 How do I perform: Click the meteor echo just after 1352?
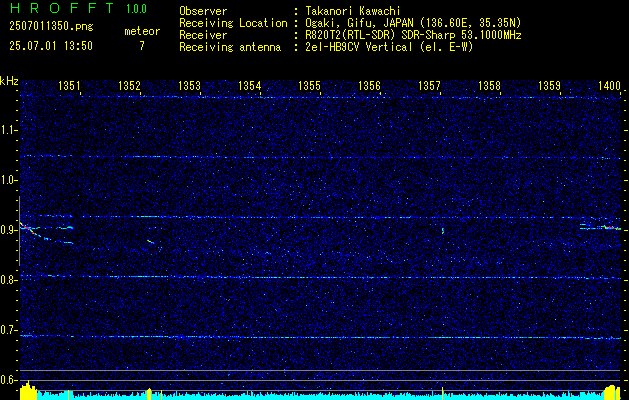point(151,241)
